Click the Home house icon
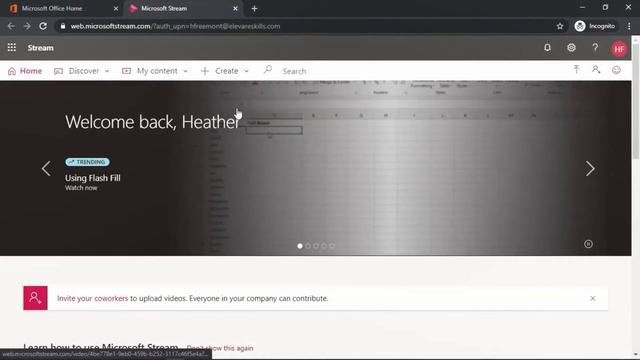This screenshot has width=640, height=360. pos(12,71)
